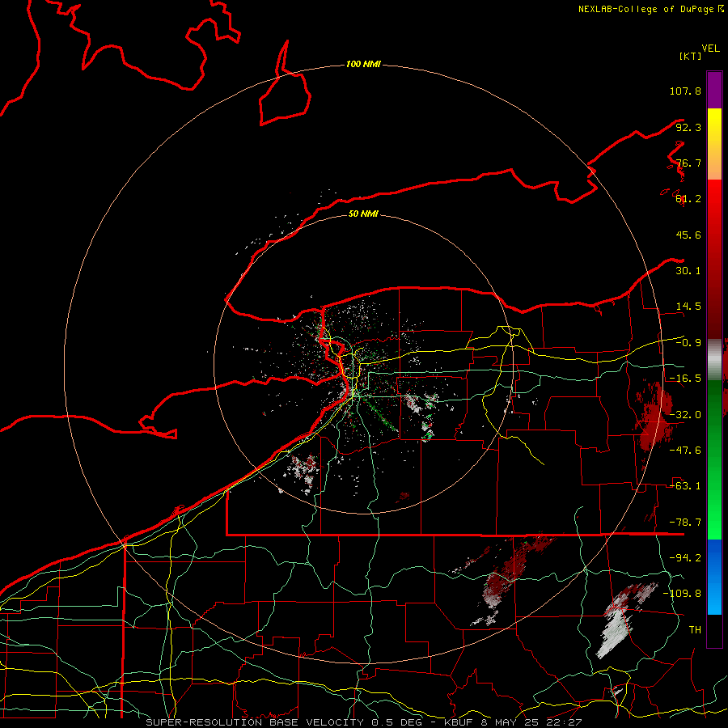Click the 14.5 velocity scale value

tap(688, 307)
